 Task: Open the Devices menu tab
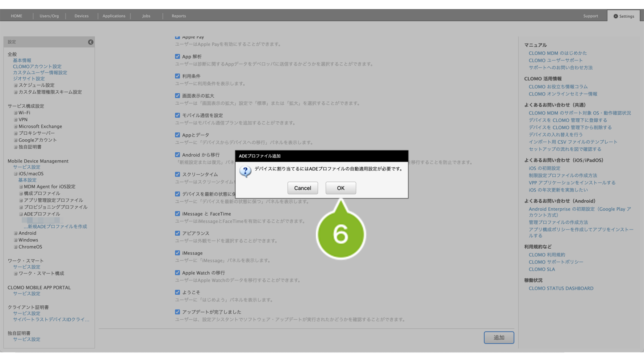pyautogui.click(x=81, y=16)
